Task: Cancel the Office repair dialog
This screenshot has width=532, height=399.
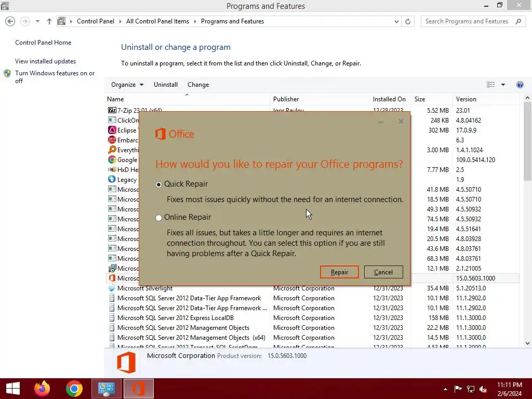Action: point(383,272)
